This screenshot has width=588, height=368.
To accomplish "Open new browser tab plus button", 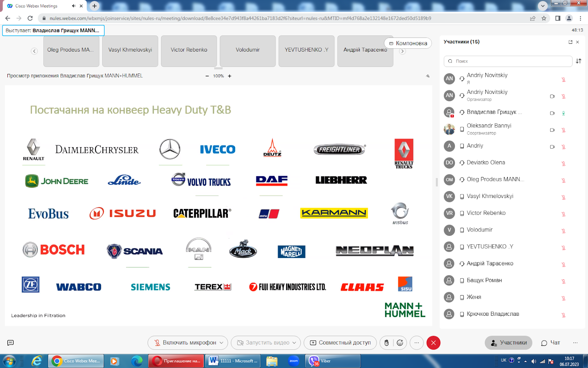I will [x=94, y=6].
